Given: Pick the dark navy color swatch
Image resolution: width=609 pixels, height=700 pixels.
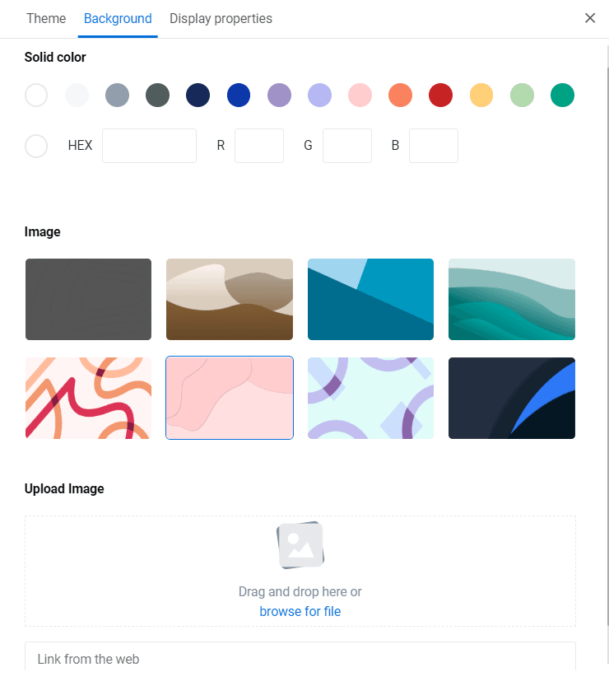Looking at the screenshot, I should click(x=198, y=95).
